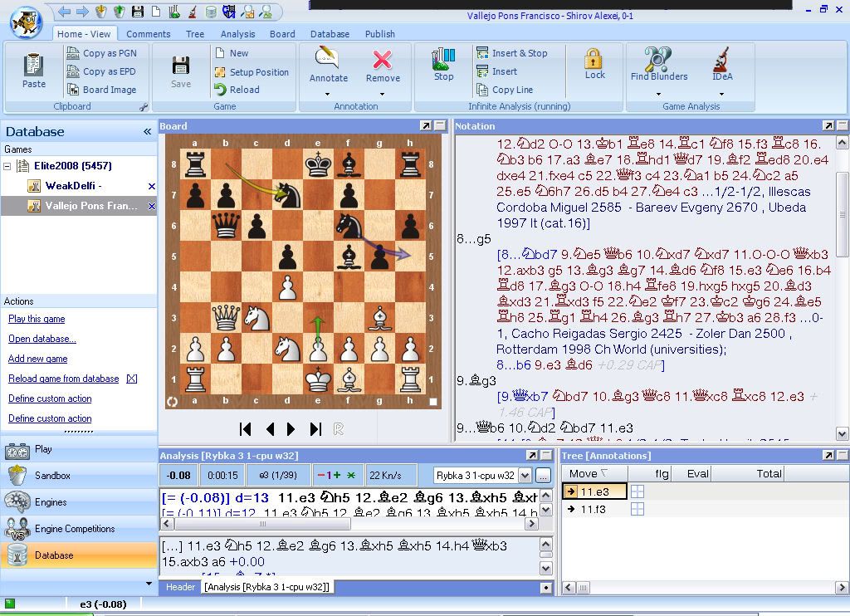
Task: Click the blue back arrow in the quick-access bar
Action: (64, 11)
